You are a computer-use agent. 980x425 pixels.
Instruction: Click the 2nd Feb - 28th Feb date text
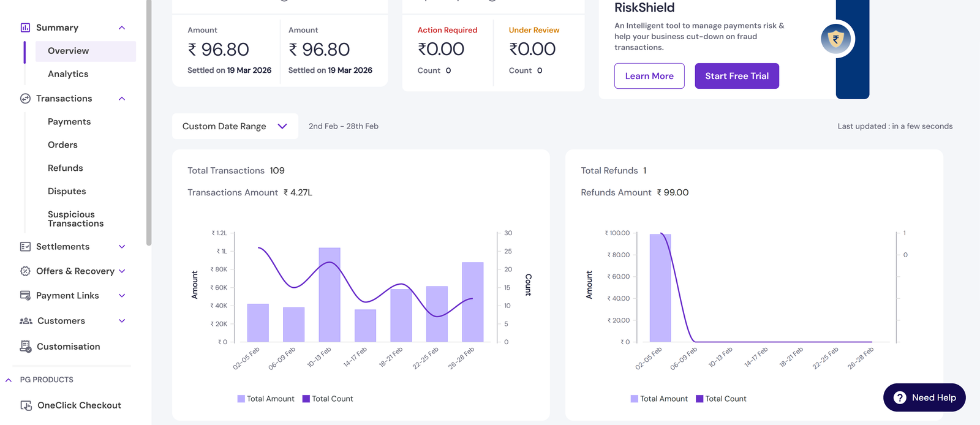coord(344,126)
